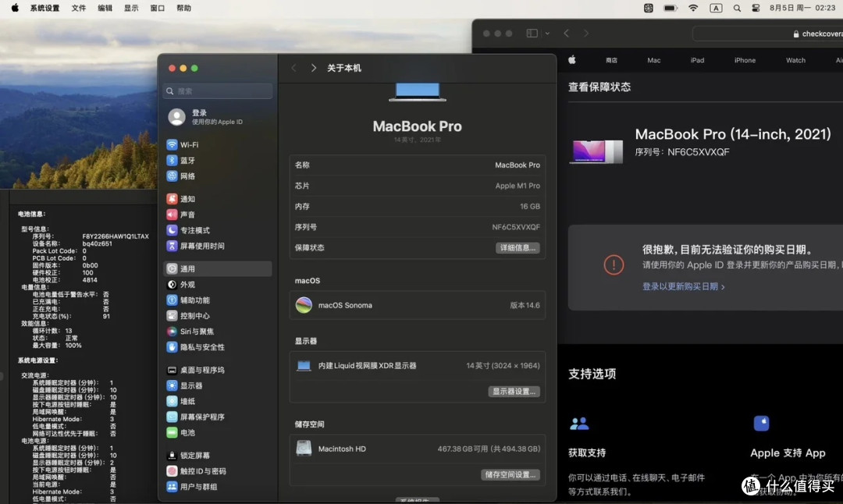The width and height of the screenshot is (843, 504).
Task: Click Macintosh HD storage row
Action: tap(418, 449)
